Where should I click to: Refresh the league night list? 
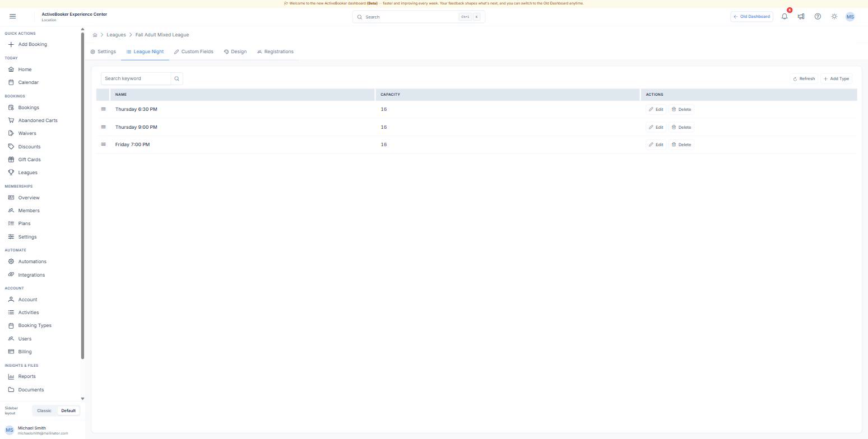[804, 79]
